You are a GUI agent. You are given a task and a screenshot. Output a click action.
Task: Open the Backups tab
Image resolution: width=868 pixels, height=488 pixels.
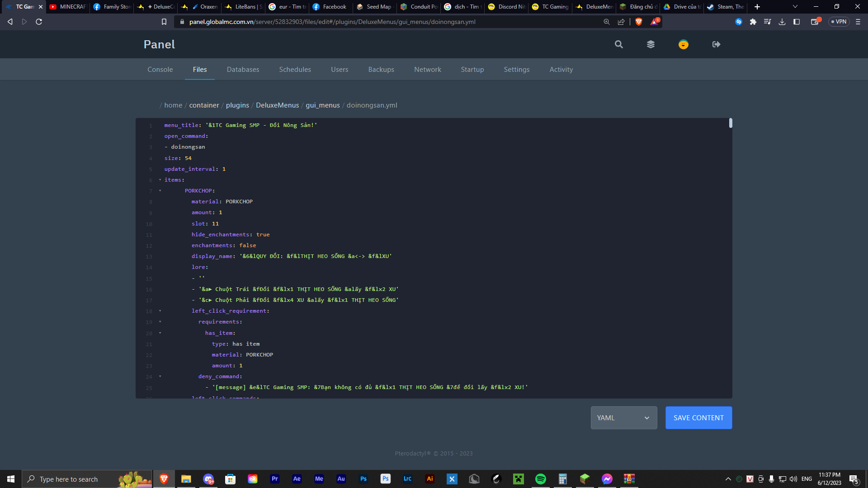(381, 70)
